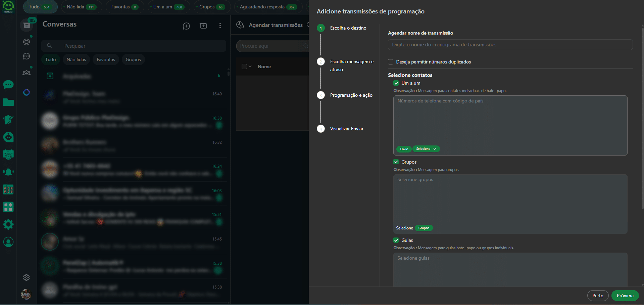Open the communities people icon
The image size is (644, 305).
(27, 73)
